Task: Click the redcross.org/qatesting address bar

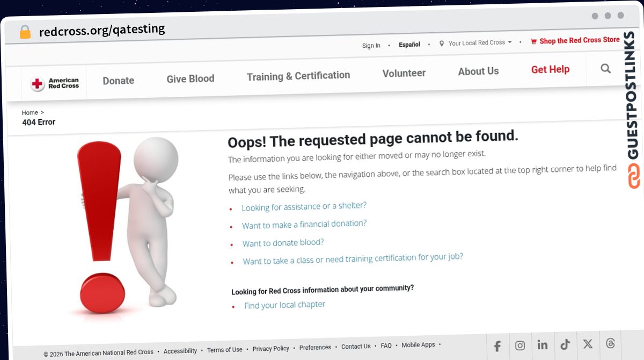Action: point(102,30)
